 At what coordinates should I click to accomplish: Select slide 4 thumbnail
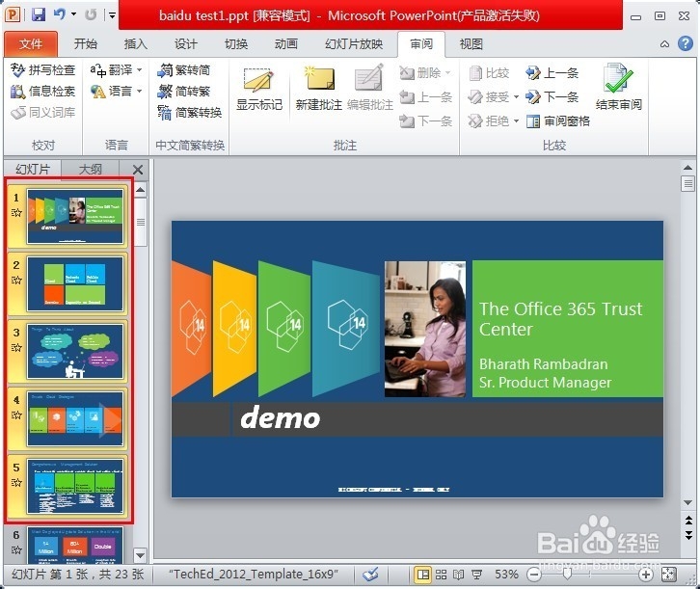pos(74,419)
